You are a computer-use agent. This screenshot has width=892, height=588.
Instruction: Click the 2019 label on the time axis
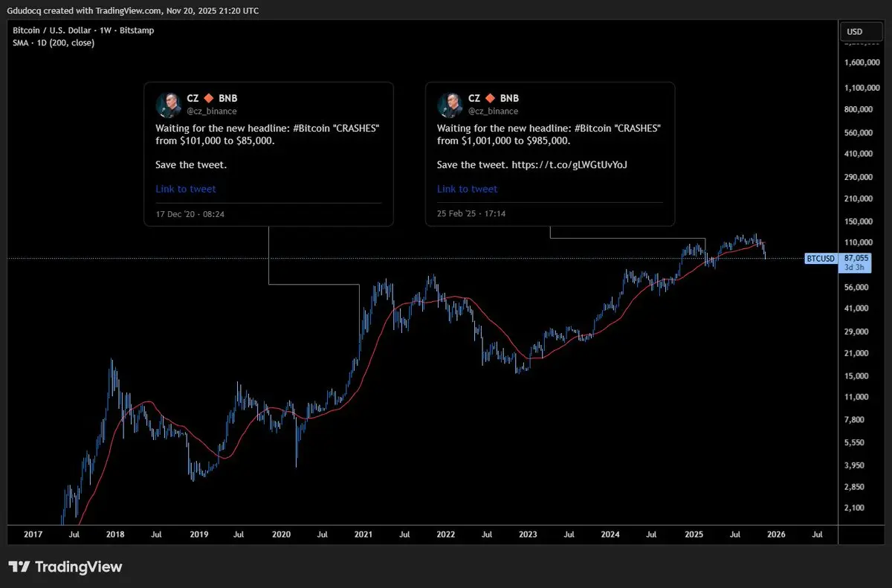coord(198,534)
